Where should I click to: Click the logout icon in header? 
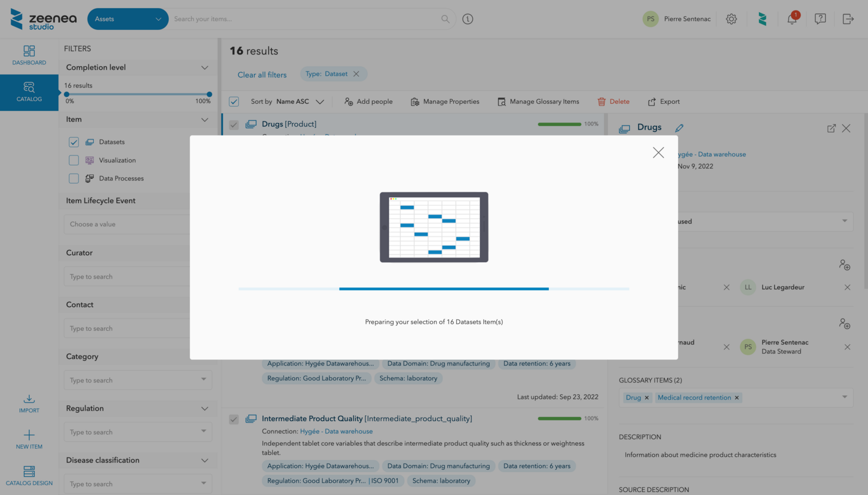848,19
